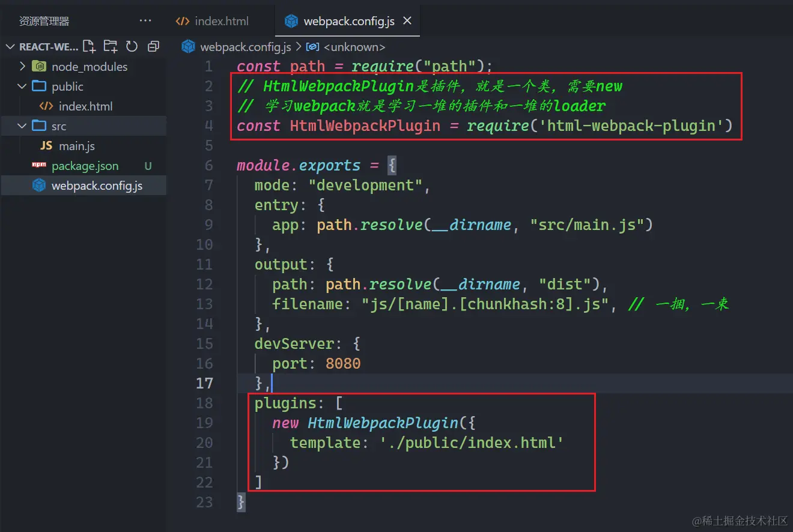Expand the node_modules folder chevron
The height and width of the screenshot is (532, 793).
[x=23, y=66]
